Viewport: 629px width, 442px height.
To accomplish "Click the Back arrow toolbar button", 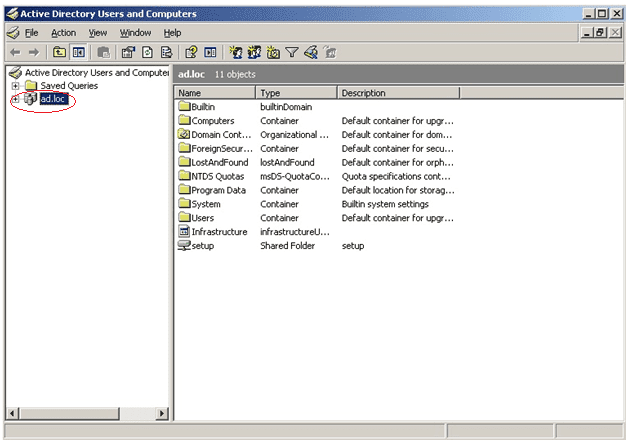I will [x=15, y=52].
